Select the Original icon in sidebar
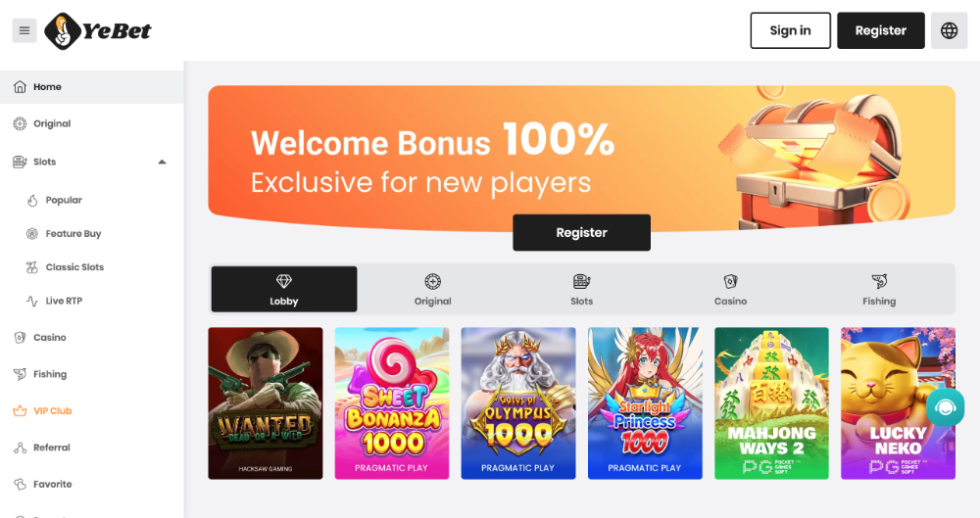 pyautogui.click(x=20, y=123)
